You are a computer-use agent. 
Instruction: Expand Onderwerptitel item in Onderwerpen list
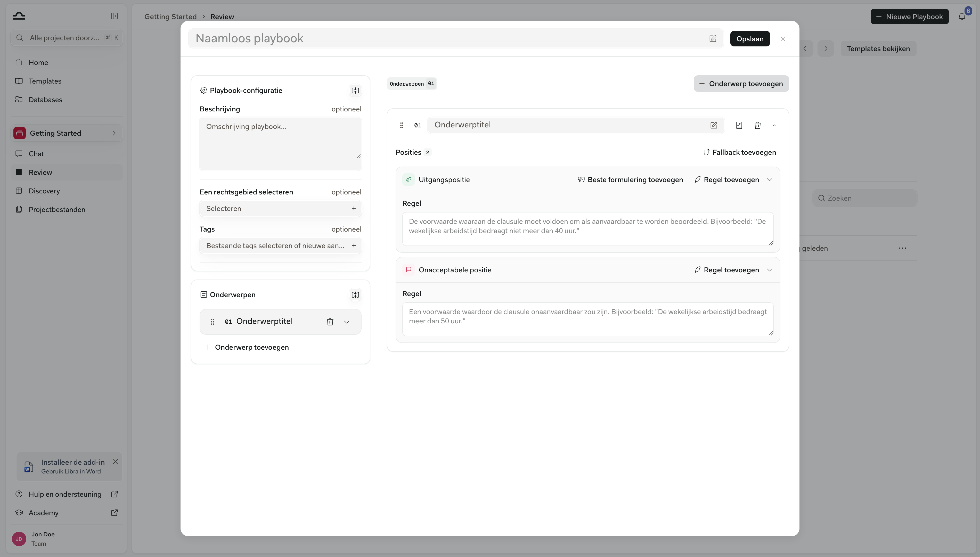click(x=347, y=322)
